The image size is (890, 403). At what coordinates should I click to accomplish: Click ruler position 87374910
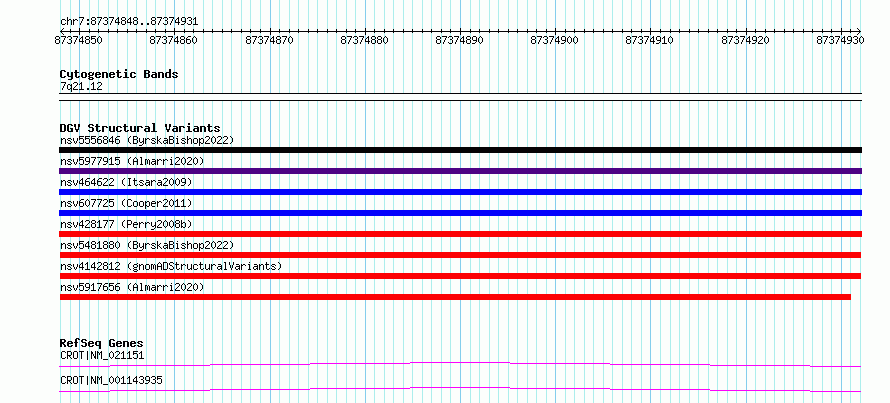[x=649, y=40]
